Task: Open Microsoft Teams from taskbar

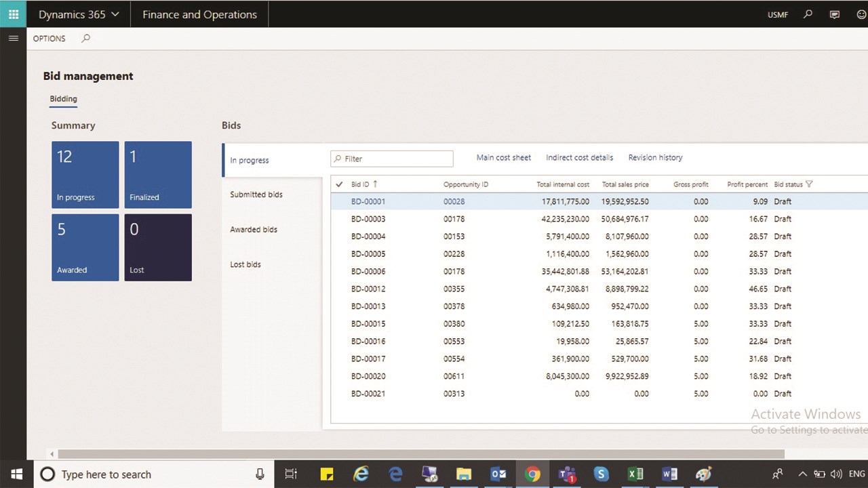Action: pyautogui.click(x=567, y=474)
